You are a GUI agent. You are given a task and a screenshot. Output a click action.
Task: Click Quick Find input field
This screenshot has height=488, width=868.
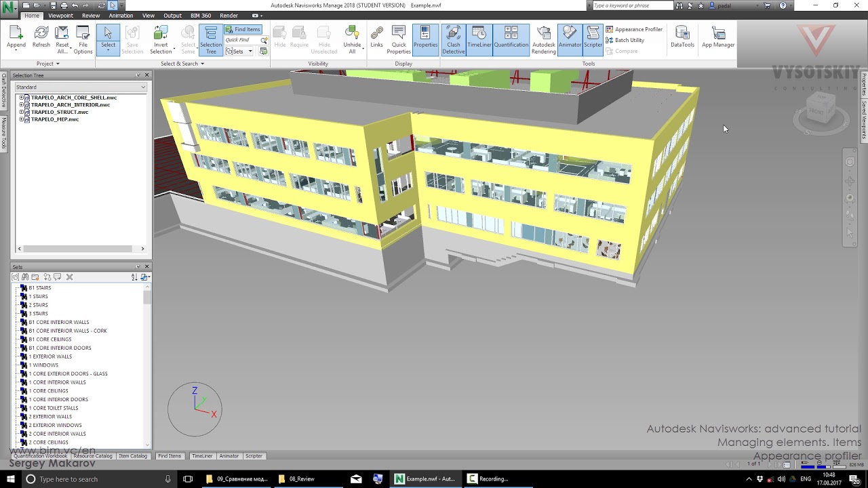[242, 40]
